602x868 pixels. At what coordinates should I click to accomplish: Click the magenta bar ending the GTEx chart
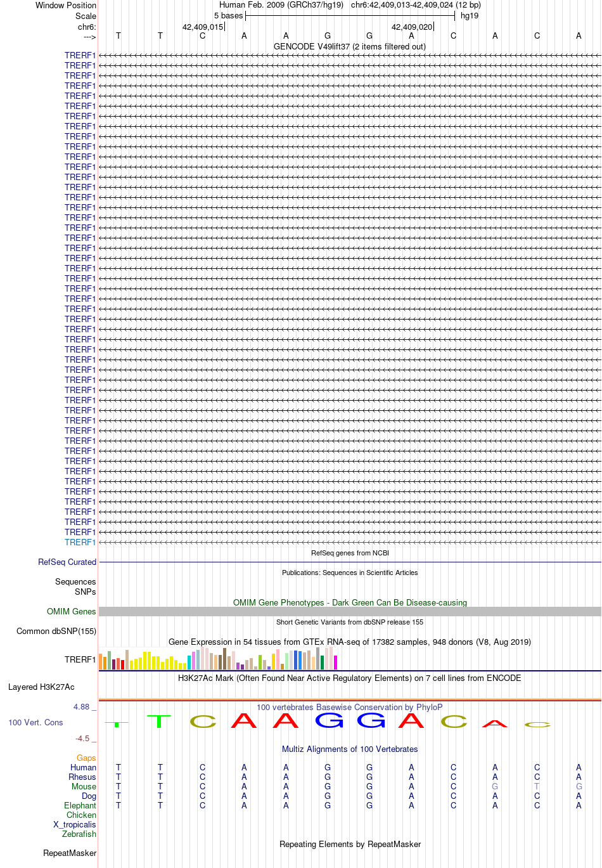336,663
